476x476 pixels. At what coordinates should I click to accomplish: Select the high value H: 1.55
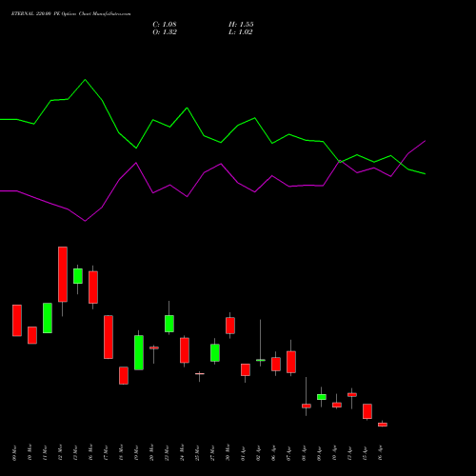pyautogui.click(x=241, y=25)
